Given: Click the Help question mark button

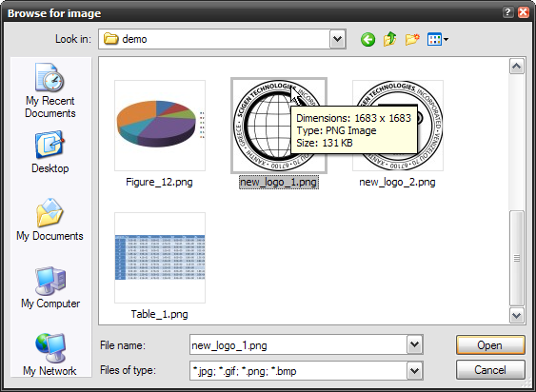Looking at the screenshot, I should (507, 12).
